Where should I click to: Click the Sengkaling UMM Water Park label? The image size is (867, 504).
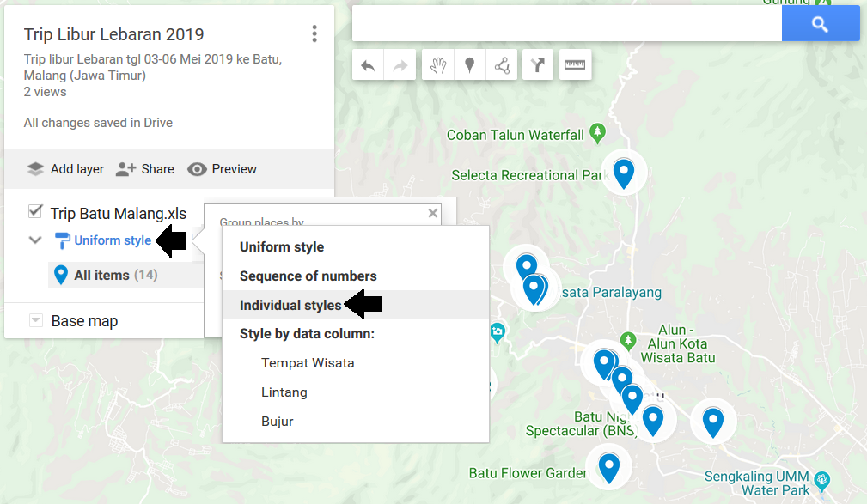point(757,483)
